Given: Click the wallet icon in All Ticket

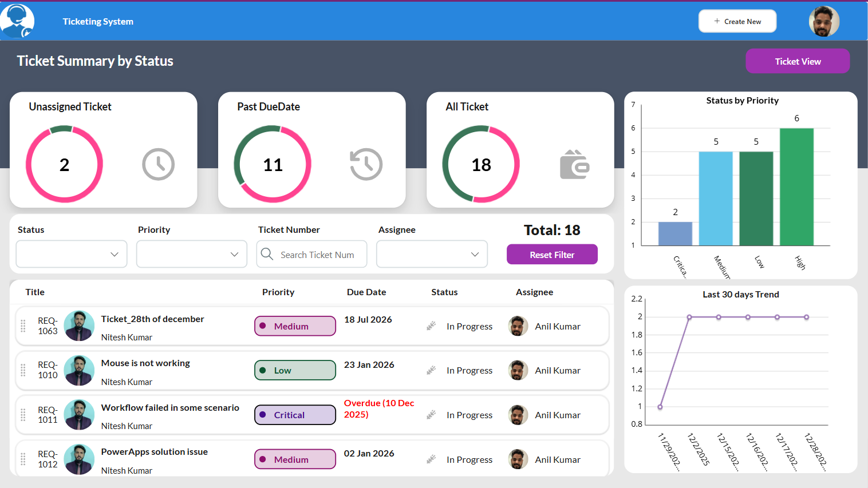Looking at the screenshot, I should (x=574, y=165).
